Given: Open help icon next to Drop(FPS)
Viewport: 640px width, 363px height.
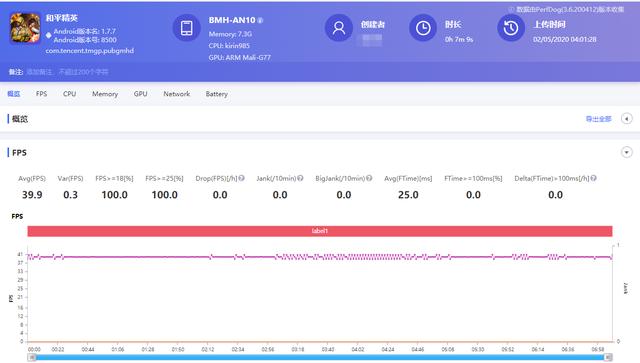Looking at the screenshot, I should (242, 178).
